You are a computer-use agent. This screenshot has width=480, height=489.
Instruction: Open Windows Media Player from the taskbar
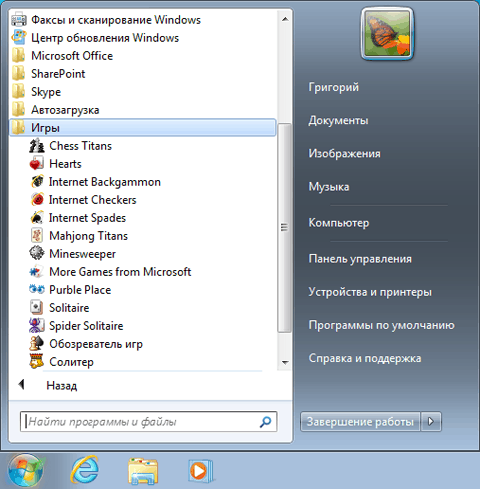point(200,471)
